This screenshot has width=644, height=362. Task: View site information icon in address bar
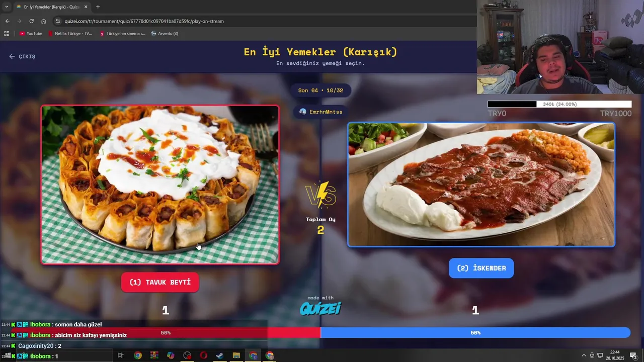(58, 21)
